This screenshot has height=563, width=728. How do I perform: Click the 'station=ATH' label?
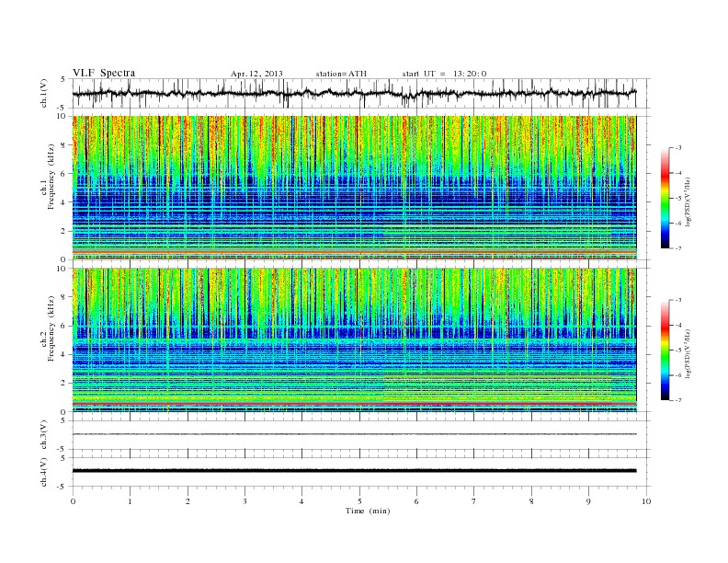[x=341, y=74]
